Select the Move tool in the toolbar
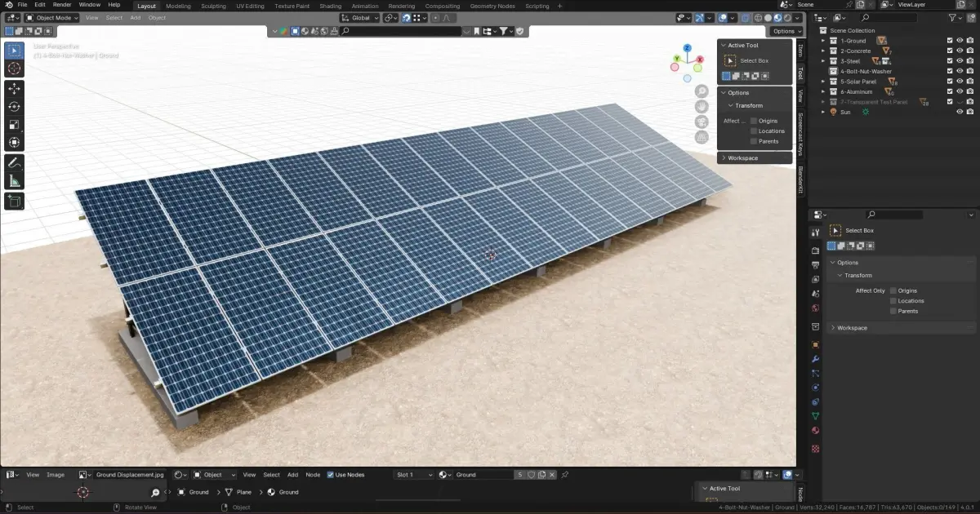 point(15,88)
